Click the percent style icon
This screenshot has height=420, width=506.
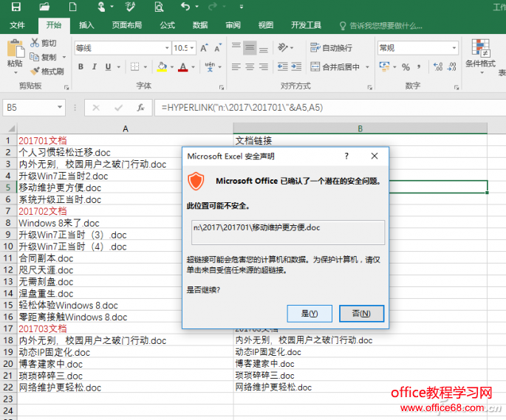[404, 67]
